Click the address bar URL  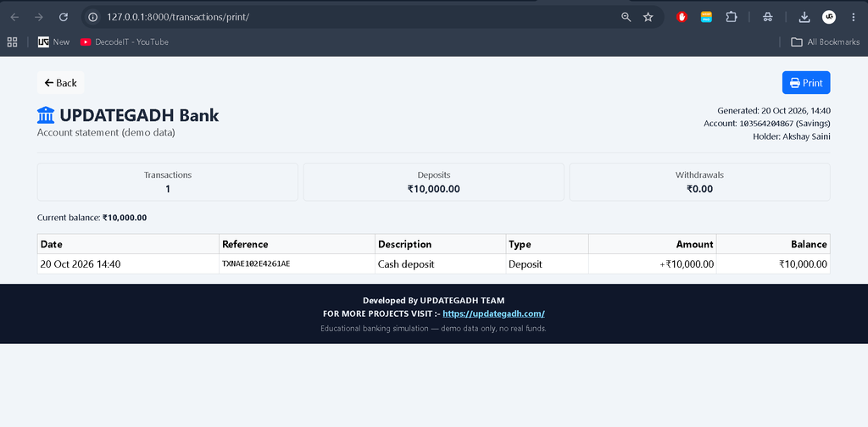click(x=178, y=17)
